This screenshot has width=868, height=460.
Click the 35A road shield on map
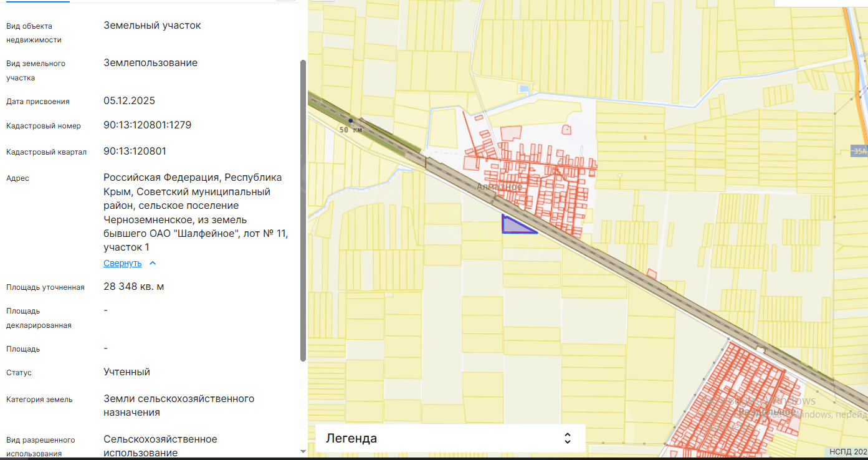click(859, 151)
